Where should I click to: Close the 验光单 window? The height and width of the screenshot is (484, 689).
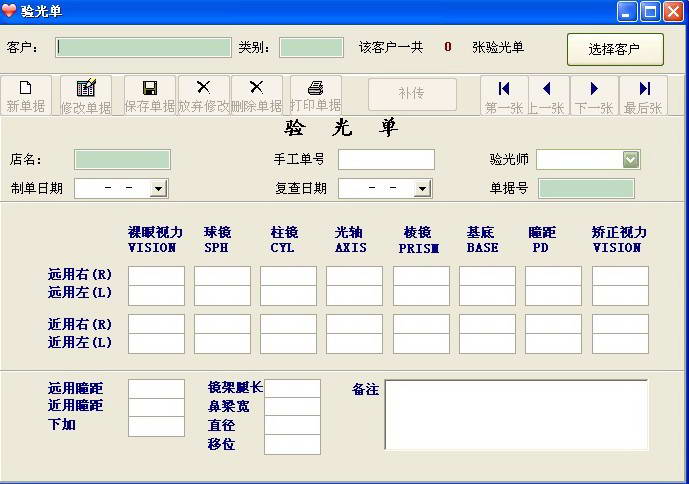673,11
